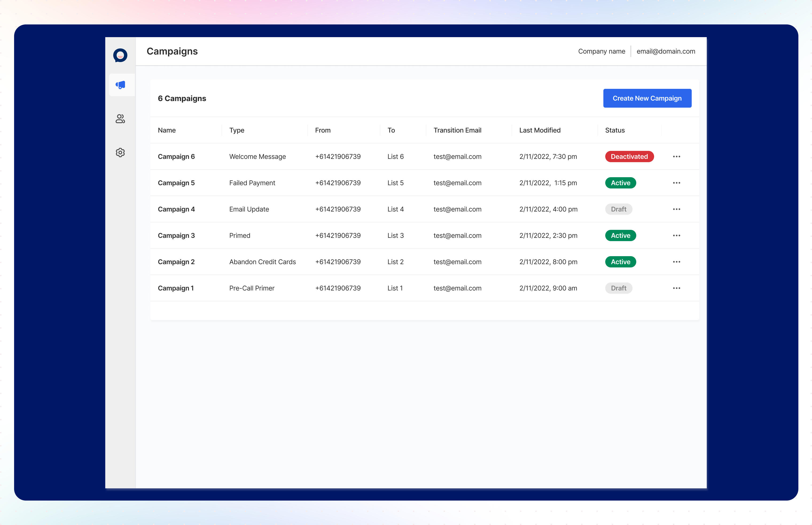Click the 2/11/2022, 7:30 pm date cell

coord(548,157)
